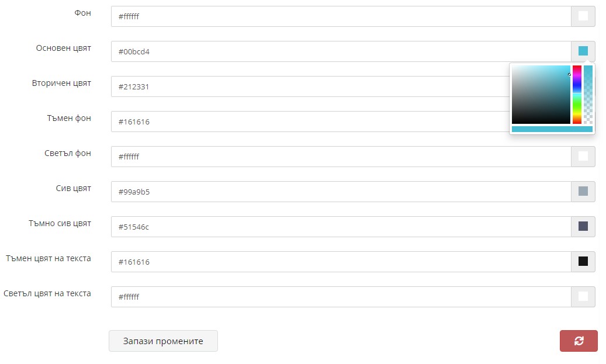Click the cyan preview bar in picker

[552, 129]
